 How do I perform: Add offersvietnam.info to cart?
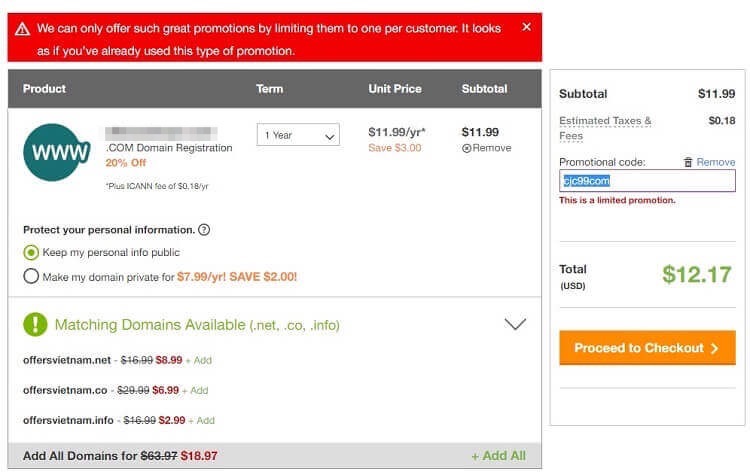coord(202,420)
